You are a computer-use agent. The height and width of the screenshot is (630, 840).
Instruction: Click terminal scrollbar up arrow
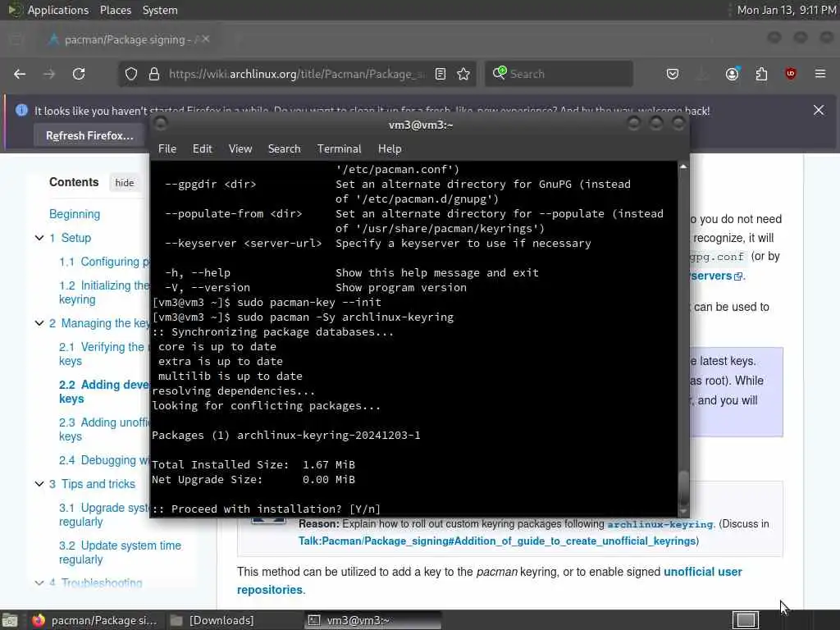(x=683, y=167)
